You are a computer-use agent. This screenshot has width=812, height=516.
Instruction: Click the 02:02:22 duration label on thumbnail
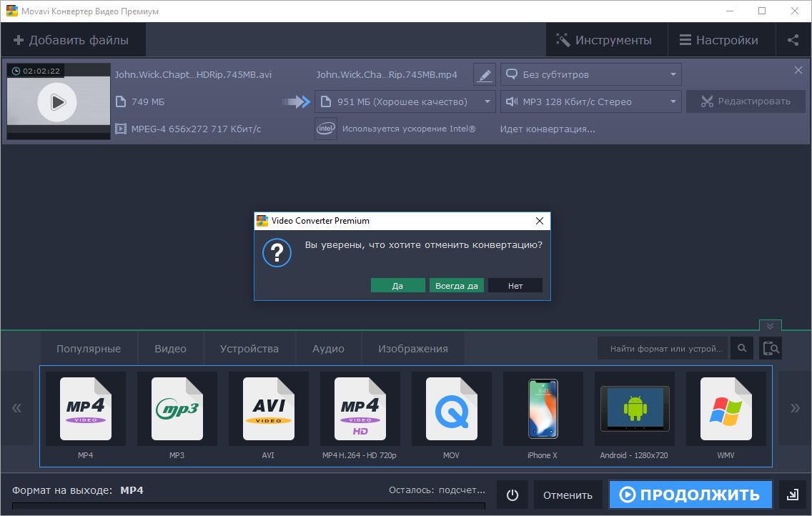(36, 71)
